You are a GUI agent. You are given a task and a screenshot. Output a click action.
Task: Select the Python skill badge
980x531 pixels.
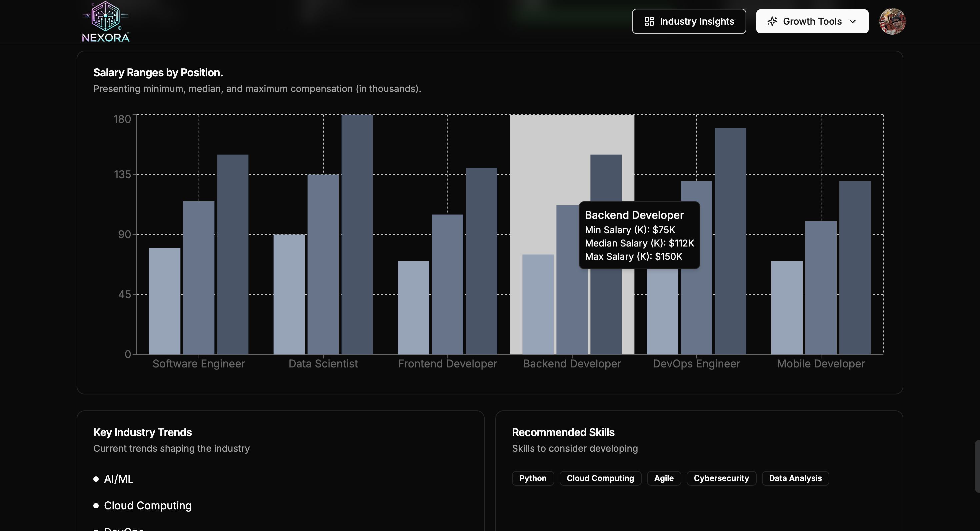532,478
